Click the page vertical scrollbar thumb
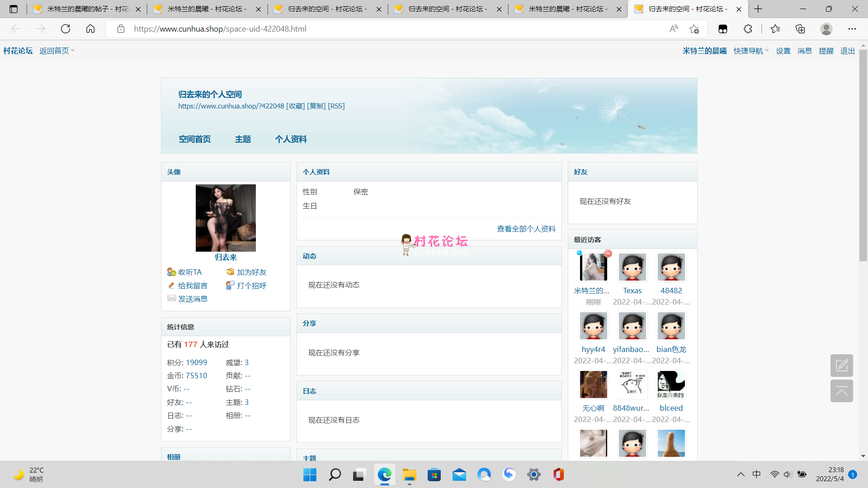Image resolution: width=868 pixels, height=488 pixels. [x=863, y=156]
